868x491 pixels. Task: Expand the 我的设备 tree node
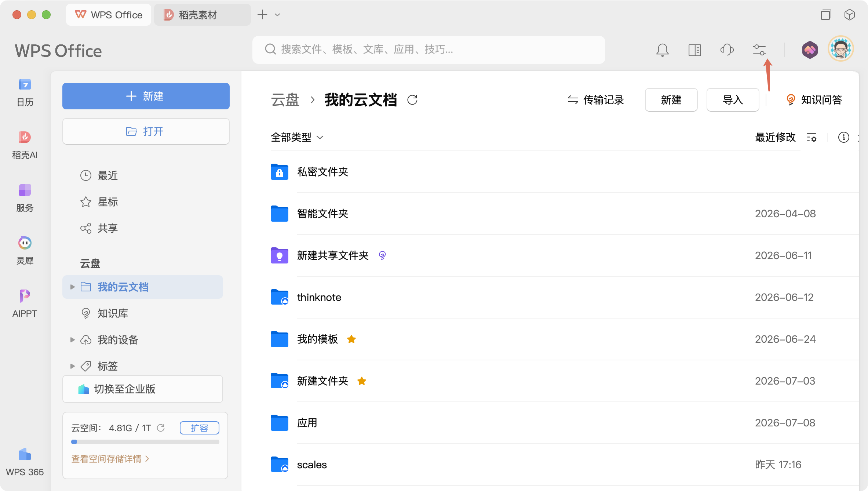72,340
